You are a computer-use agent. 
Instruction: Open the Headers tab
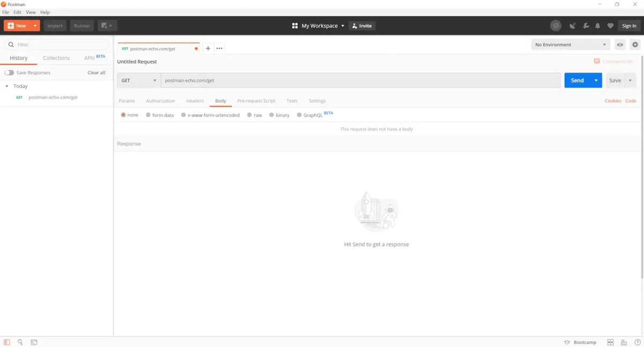[x=195, y=101]
